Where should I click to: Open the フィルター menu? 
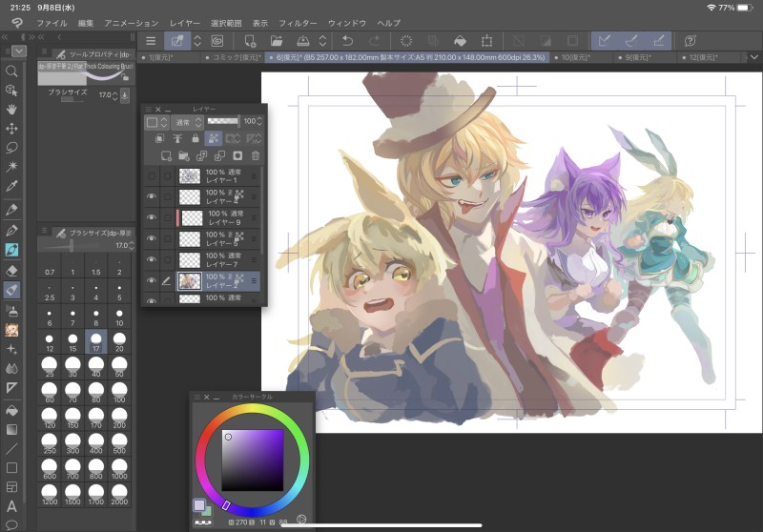pyautogui.click(x=298, y=23)
